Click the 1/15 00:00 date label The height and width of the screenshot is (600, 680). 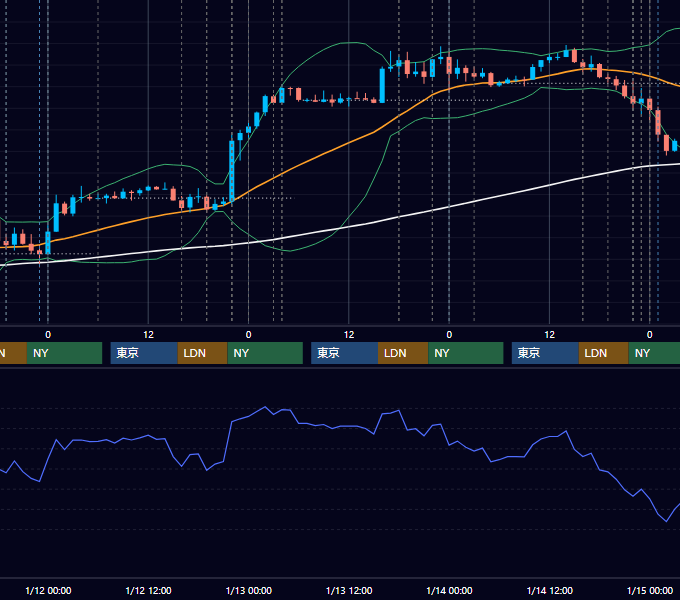click(650, 590)
